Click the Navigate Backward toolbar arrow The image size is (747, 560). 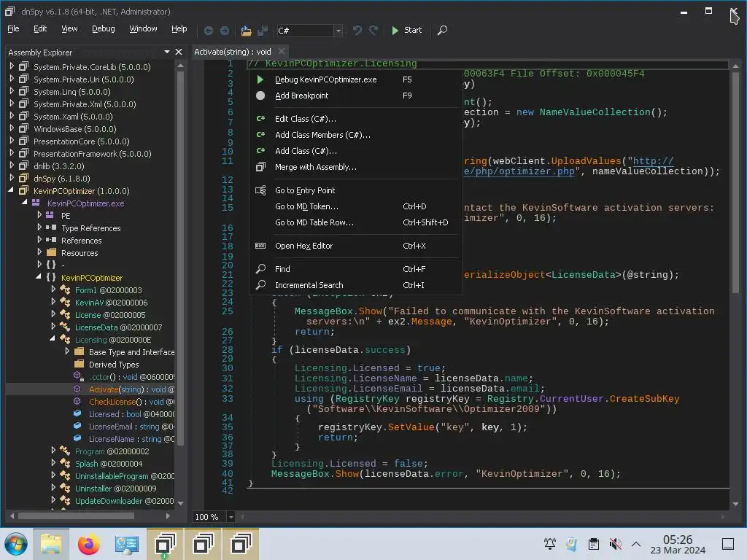pyautogui.click(x=209, y=31)
